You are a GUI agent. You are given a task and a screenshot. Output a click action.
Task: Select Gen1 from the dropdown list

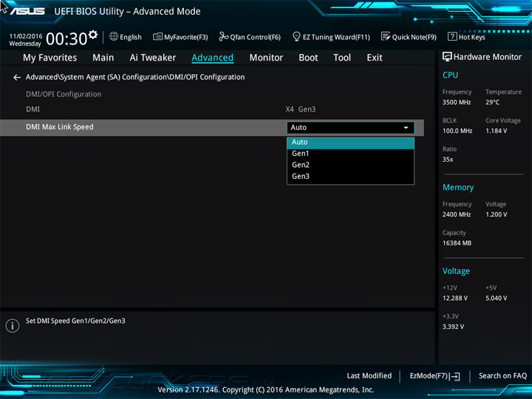point(301,154)
